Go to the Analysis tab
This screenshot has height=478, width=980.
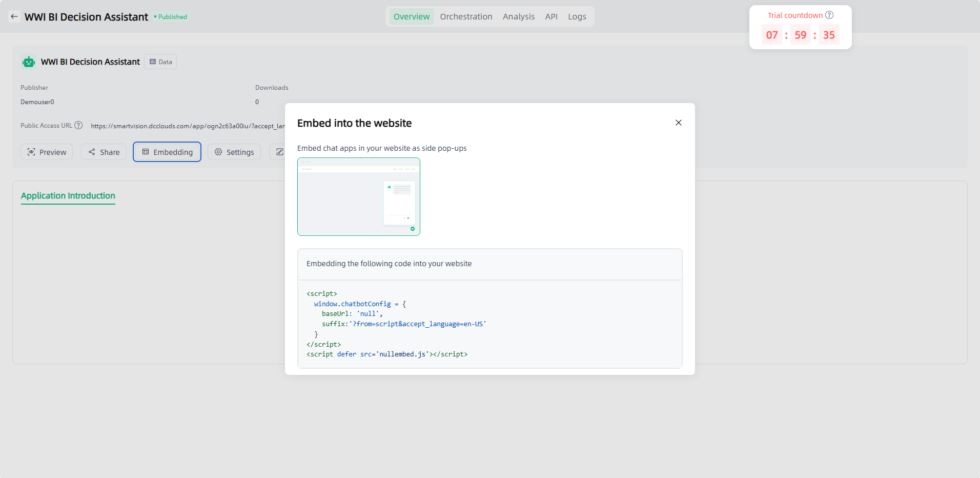pos(518,16)
